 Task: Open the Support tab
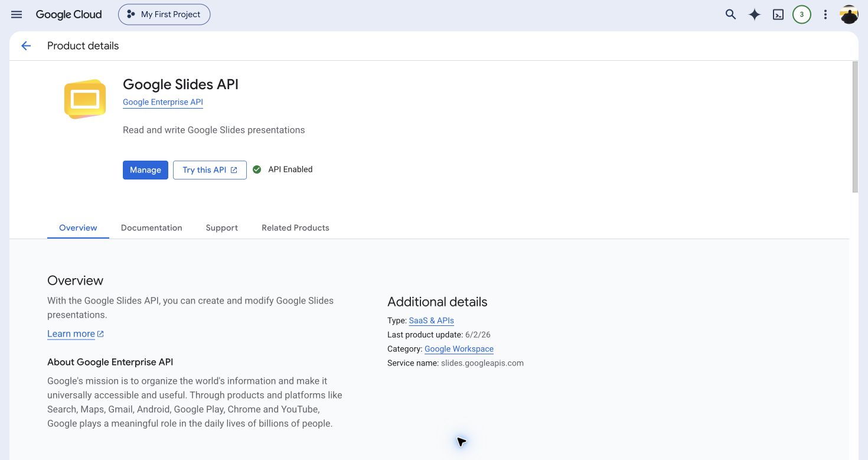222,228
